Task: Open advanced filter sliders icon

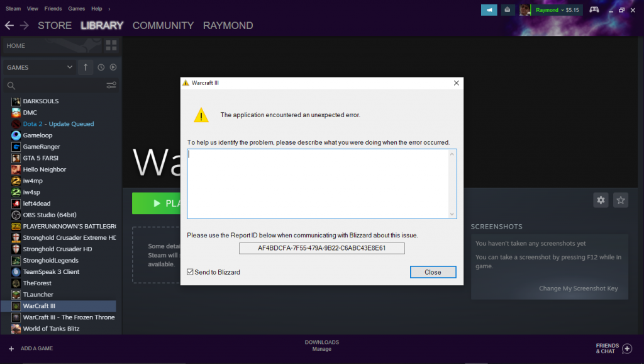Action: 111,86
